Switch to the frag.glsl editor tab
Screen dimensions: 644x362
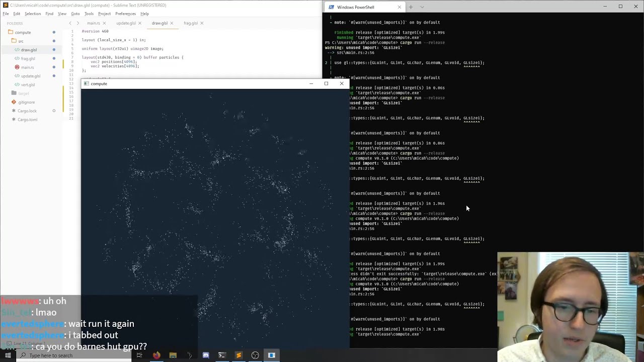[x=191, y=23]
